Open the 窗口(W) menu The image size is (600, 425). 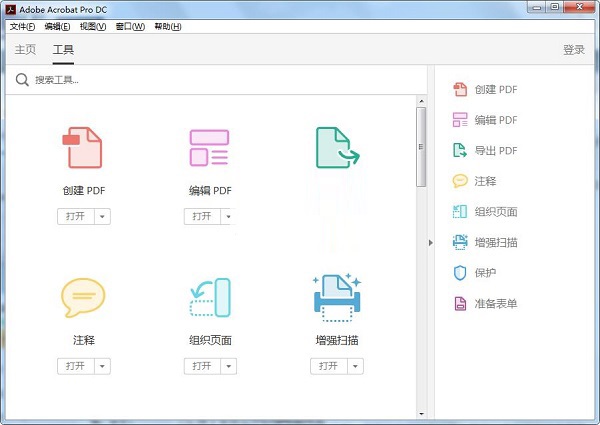[x=130, y=26]
